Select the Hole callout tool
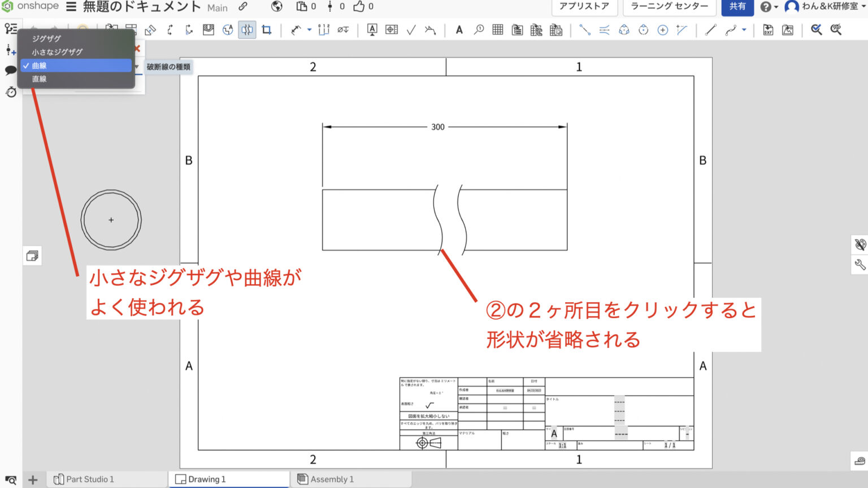 tap(343, 30)
